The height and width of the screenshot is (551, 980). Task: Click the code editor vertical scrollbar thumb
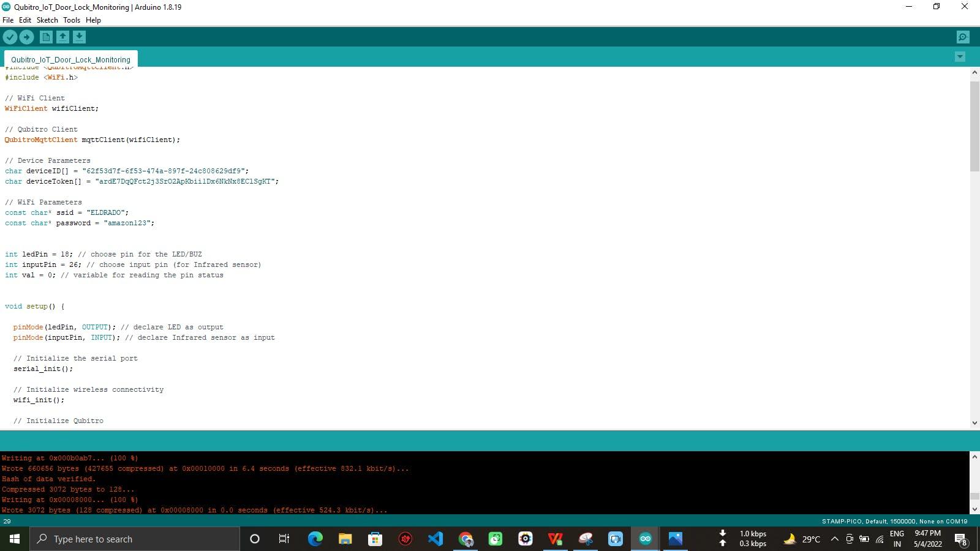(974, 126)
